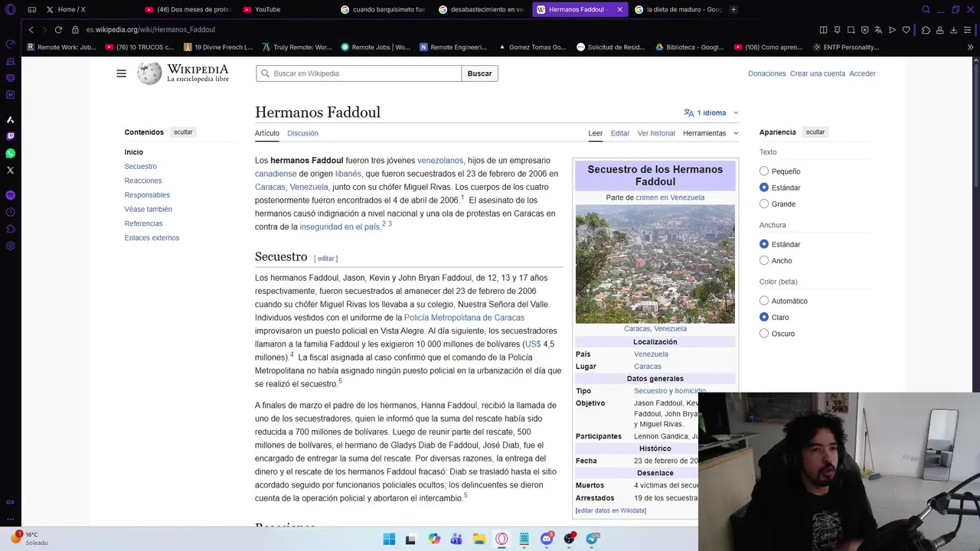Open the Opera main menu logo
This screenshot has width=980, height=551.
pos(10,9)
